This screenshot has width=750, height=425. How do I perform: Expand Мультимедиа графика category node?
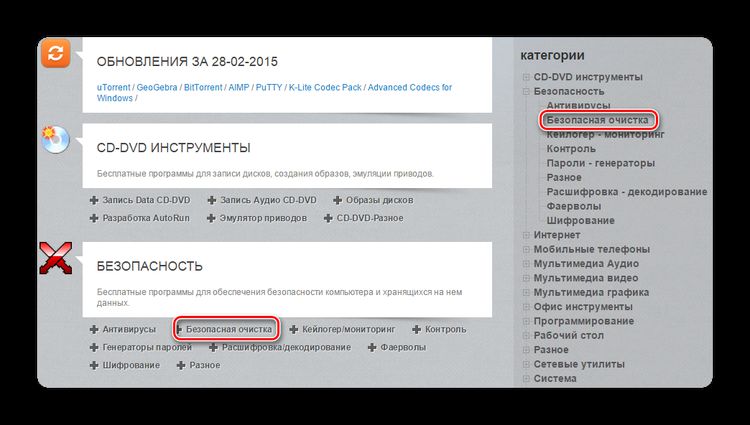pos(526,293)
